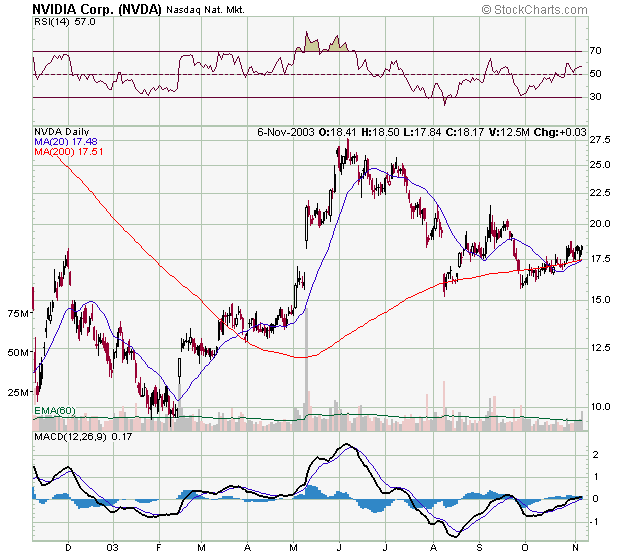Click the MA(20) 17.48 legend

(x=66, y=142)
